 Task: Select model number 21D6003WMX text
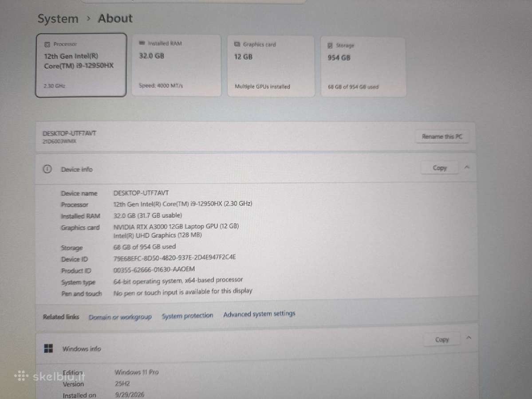[59, 141]
